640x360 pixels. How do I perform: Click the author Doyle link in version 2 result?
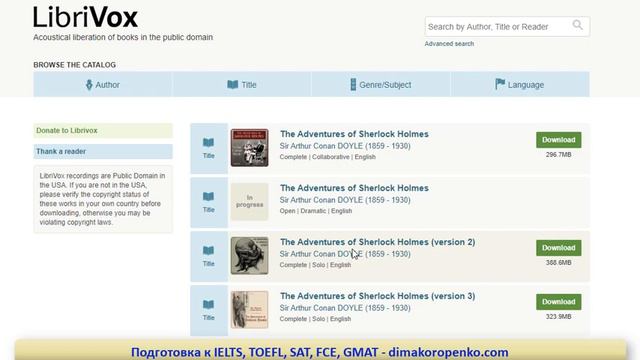345,253
